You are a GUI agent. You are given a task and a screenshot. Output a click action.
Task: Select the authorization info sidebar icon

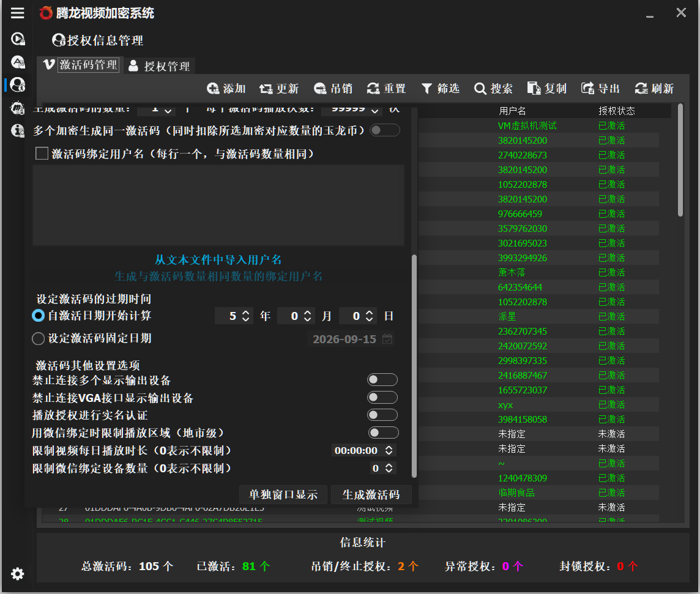[x=17, y=84]
